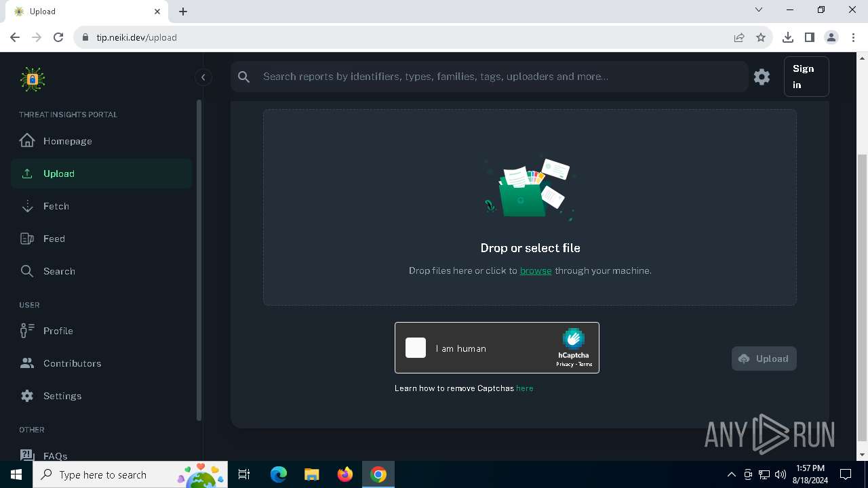
Task: Click the hCaptcha logo
Action: pos(573,339)
